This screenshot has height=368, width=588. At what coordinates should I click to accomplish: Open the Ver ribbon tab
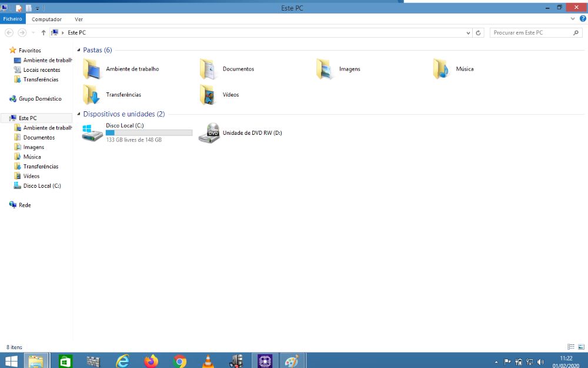coord(79,19)
